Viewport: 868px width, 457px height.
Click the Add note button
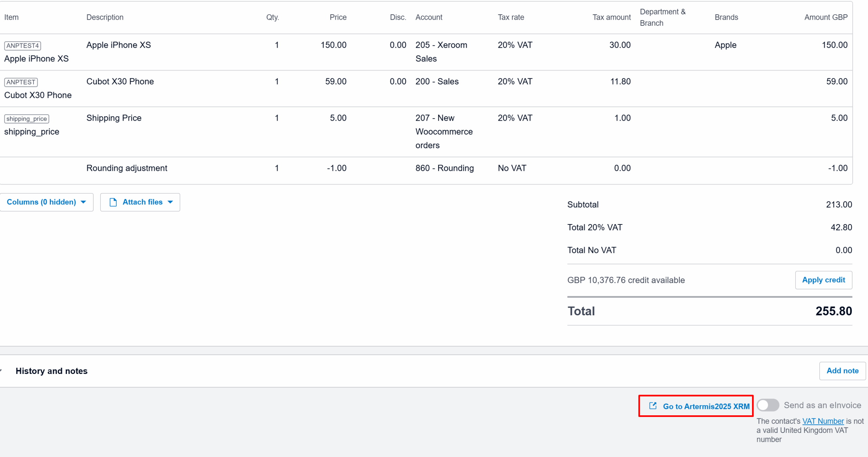click(x=842, y=371)
